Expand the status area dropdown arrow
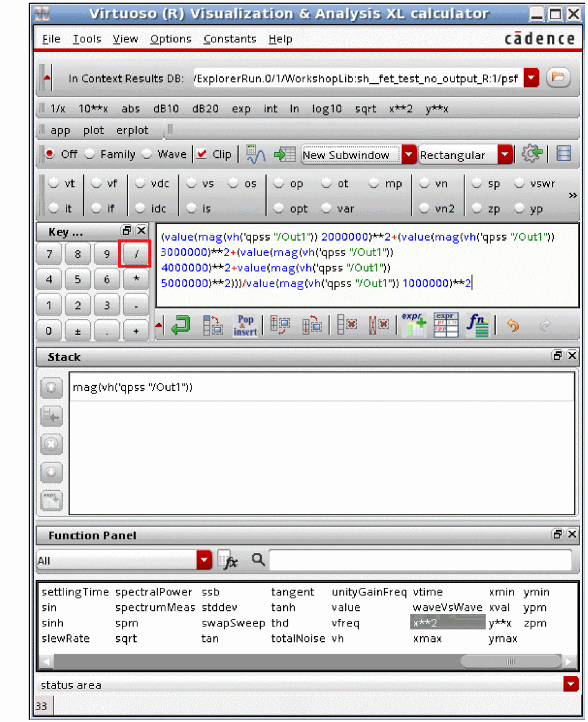This screenshot has height=722, width=588. [571, 683]
